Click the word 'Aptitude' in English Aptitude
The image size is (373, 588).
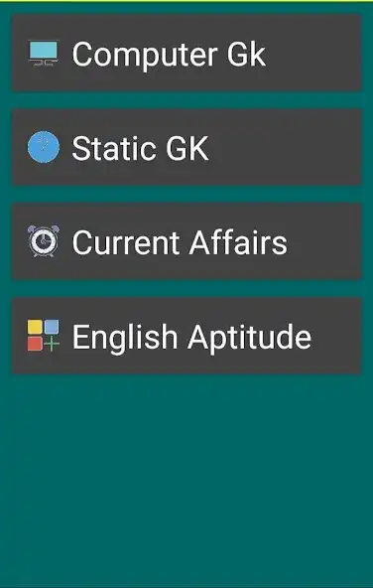click(249, 338)
